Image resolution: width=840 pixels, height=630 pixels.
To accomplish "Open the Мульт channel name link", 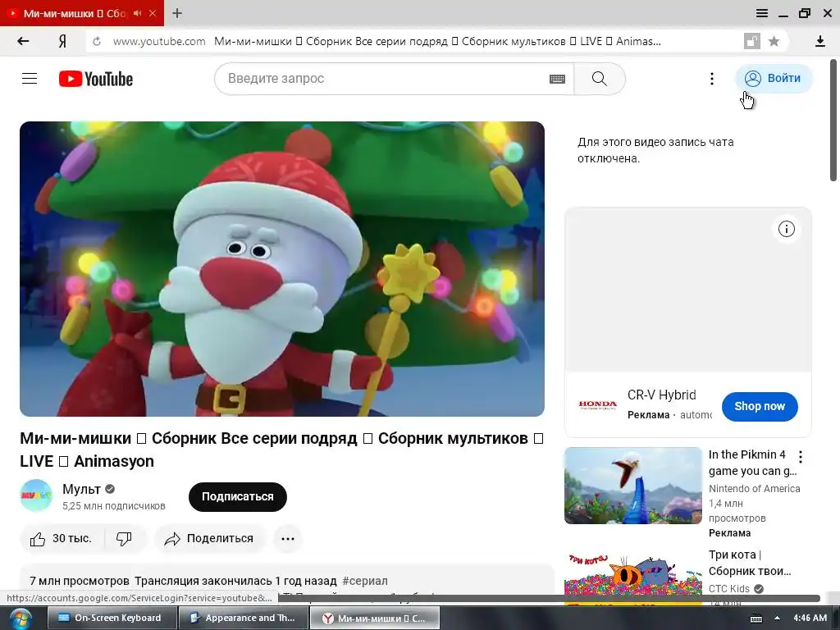I will pos(81,489).
